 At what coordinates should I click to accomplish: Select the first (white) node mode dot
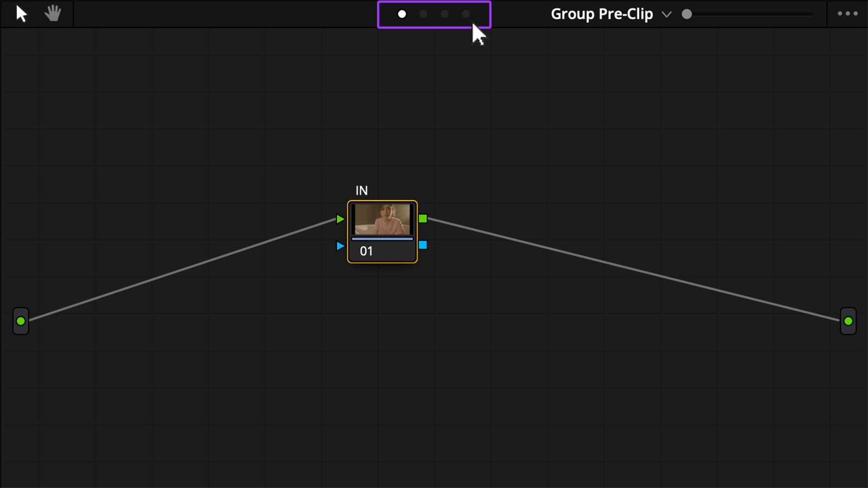tap(402, 14)
